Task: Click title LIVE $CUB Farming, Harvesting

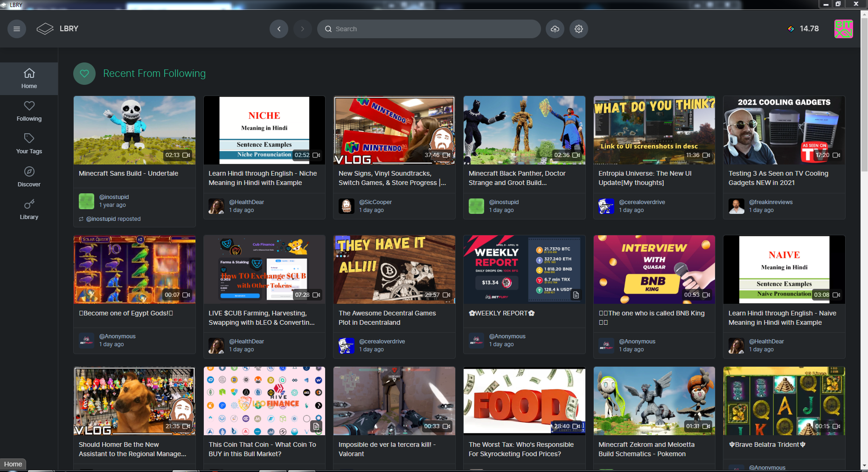Action: coord(262,318)
